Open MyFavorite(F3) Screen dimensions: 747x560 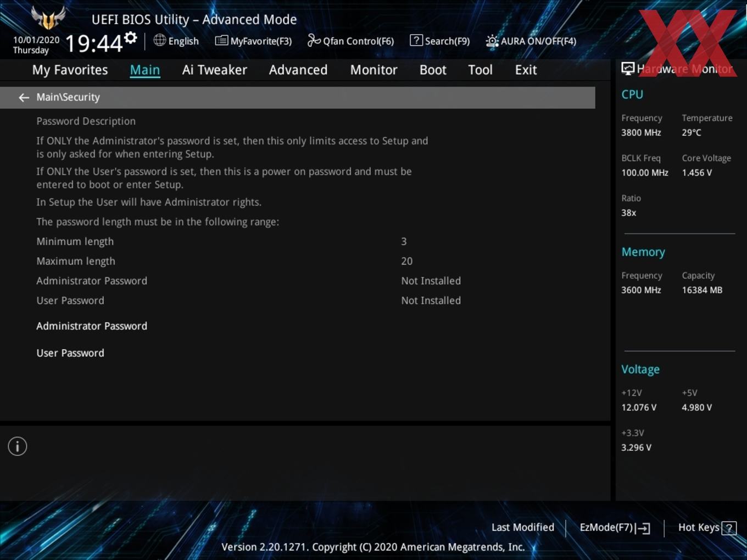pyautogui.click(x=261, y=41)
